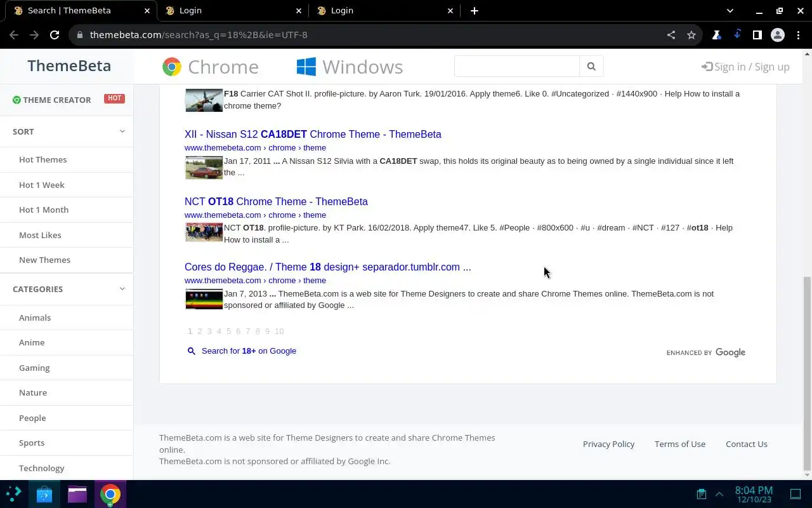Image resolution: width=812 pixels, height=508 pixels.
Task: Click the browser forward arrow
Action: click(x=34, y=35)
